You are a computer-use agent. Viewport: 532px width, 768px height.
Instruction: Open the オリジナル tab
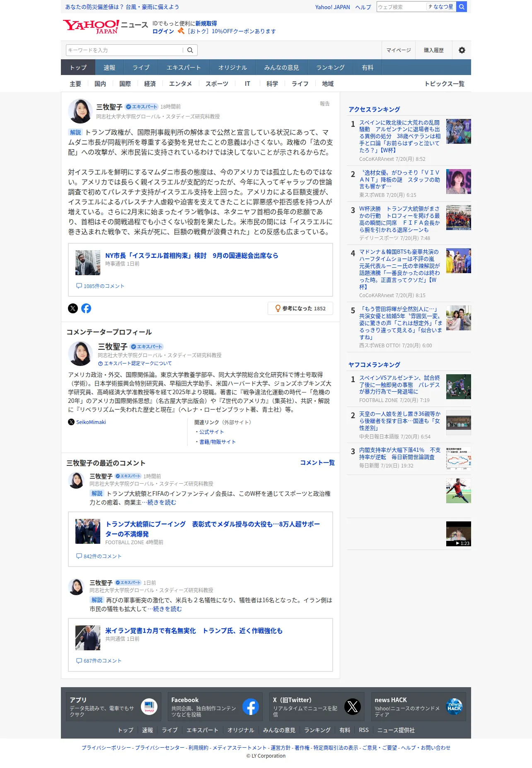coord(232,67)
